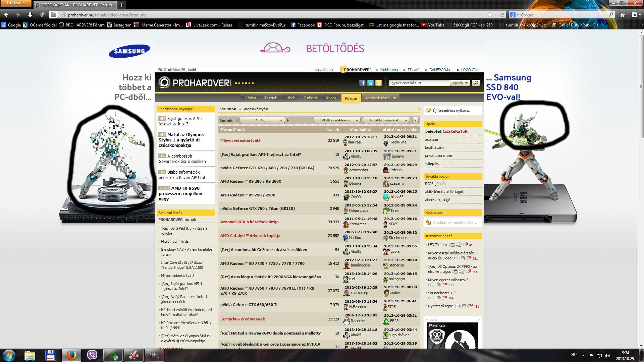Go to previous topic page arrow
The width and height of the screenshot is (644, 362).
pos(237,120)
